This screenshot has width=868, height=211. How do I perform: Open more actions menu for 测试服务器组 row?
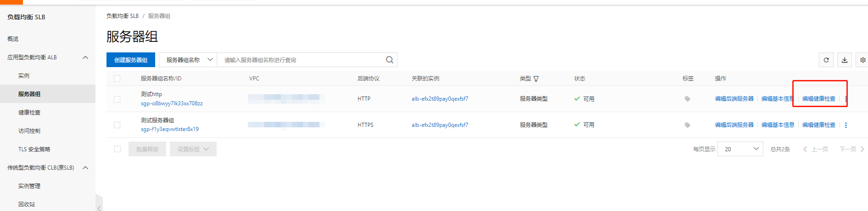[846, 125]
